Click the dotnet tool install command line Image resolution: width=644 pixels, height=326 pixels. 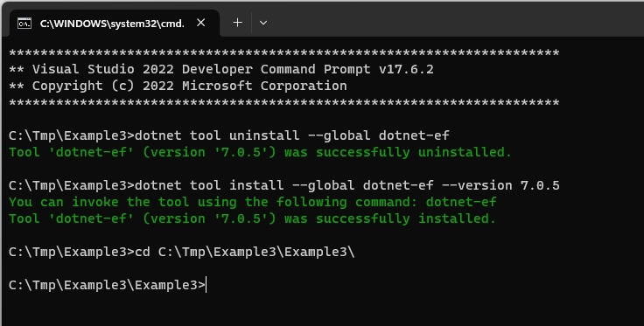tap(284, 185)
